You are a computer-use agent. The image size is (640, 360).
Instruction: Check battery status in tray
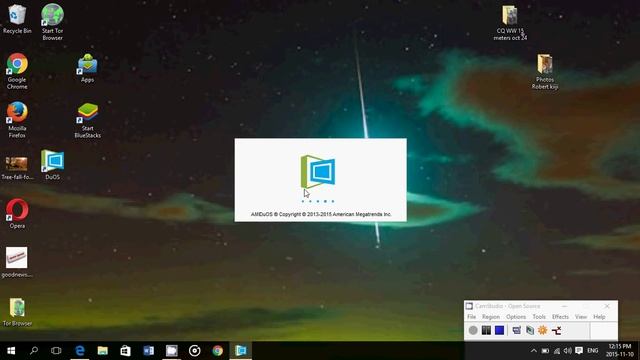pos(545,351)
